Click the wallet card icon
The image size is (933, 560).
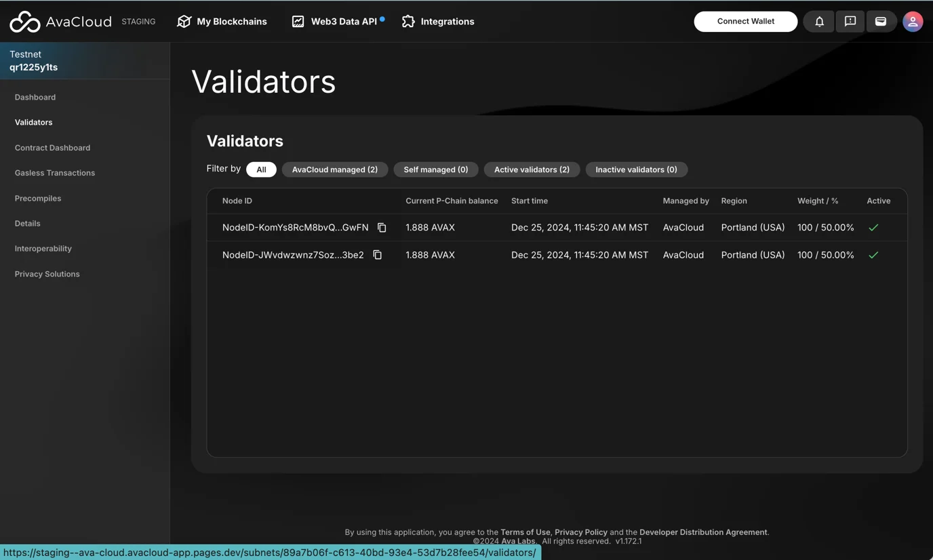[881, 22]
